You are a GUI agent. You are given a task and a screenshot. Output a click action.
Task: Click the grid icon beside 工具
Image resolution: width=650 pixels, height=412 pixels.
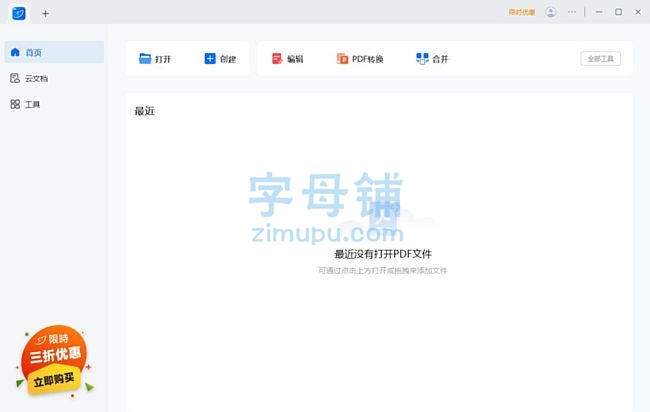pos(15,104)
